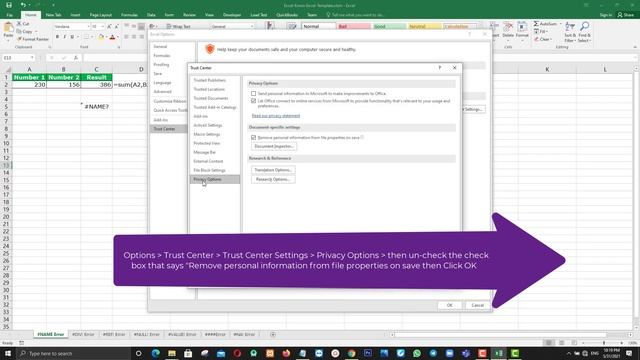Open the number format General dropdown
The height and width of the screenshot is (360, 640).
pos(252,27)
